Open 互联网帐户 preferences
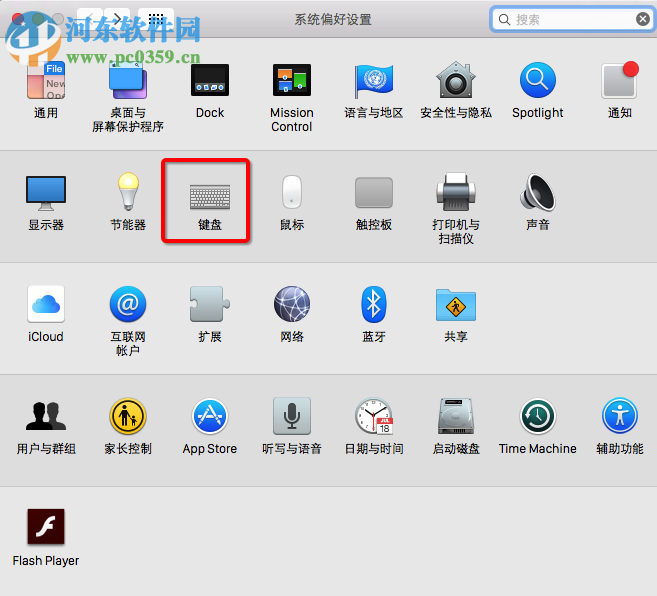 (128, 304)
